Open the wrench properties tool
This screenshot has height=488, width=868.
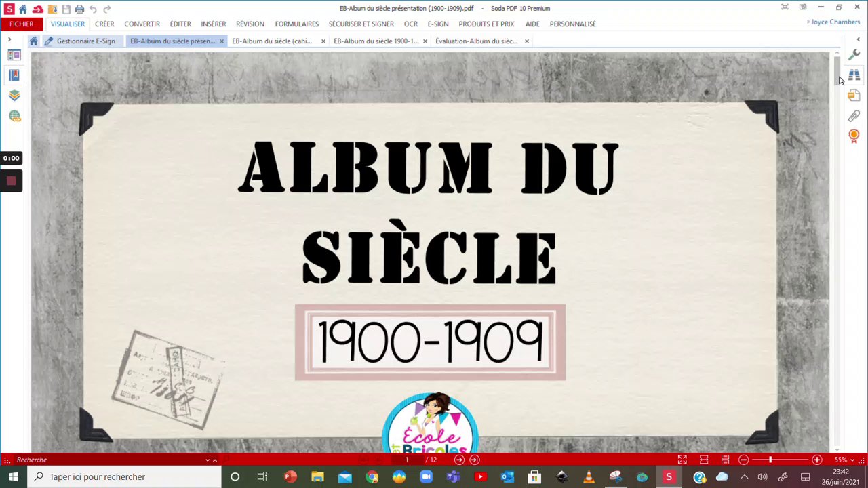[854, 55]
